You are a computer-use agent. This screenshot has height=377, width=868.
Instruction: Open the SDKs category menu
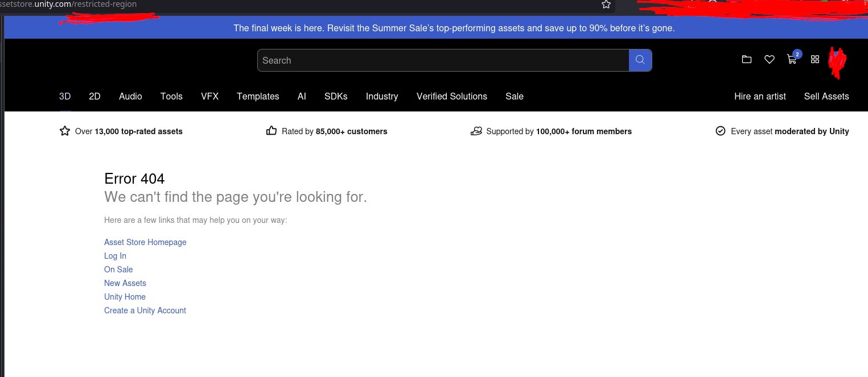(x=336, y=96)
